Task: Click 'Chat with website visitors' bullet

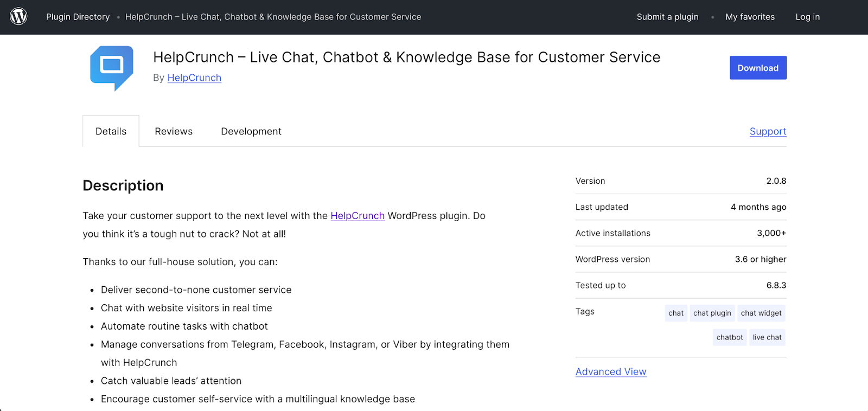Action: pos(187,308)
